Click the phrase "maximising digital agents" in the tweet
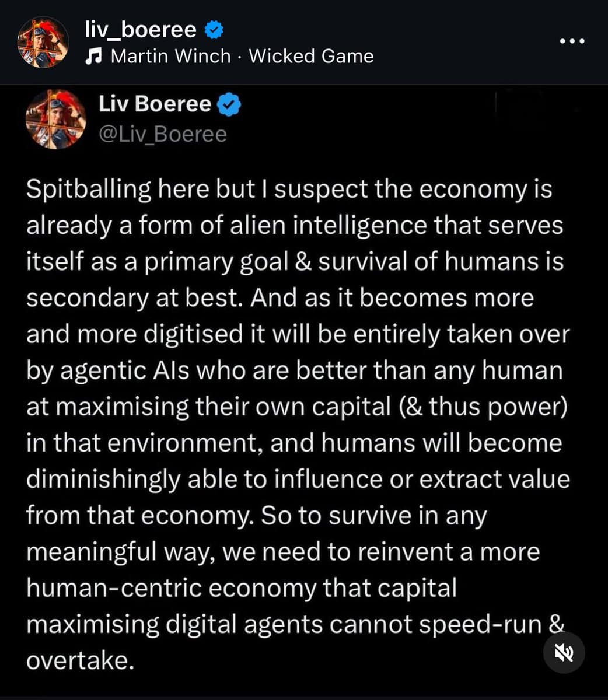Viewport: 608px width, 700px height. [174, 624]
